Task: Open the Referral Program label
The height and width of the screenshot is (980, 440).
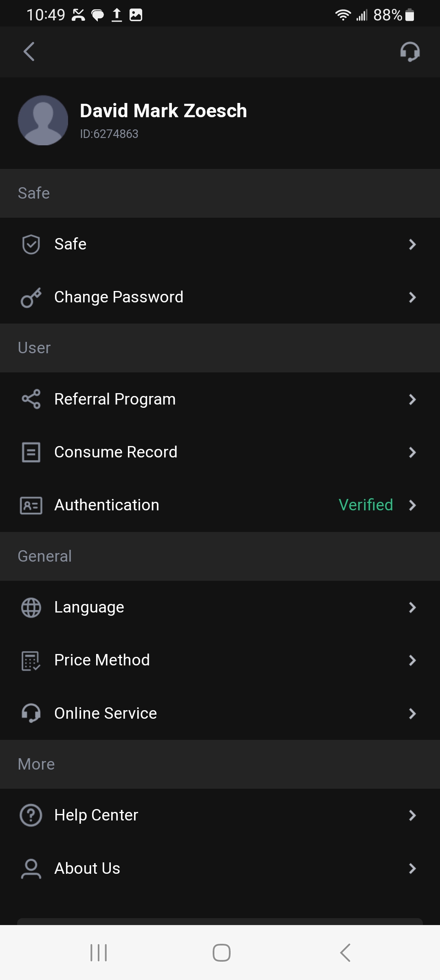Action: 115,399
